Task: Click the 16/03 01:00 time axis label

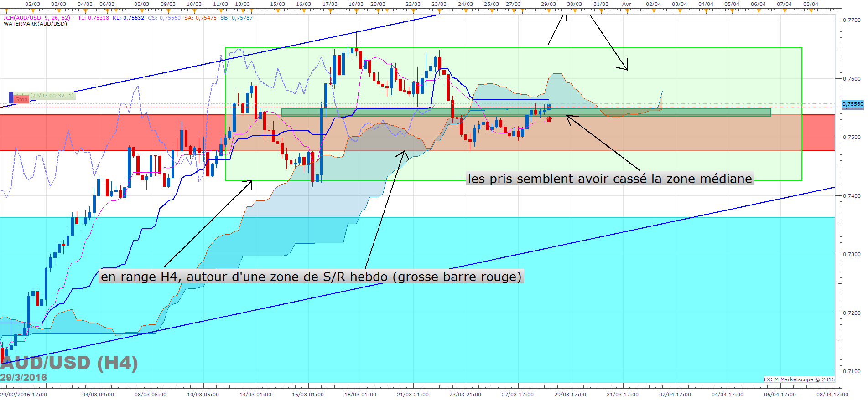Action: (308, 395)
